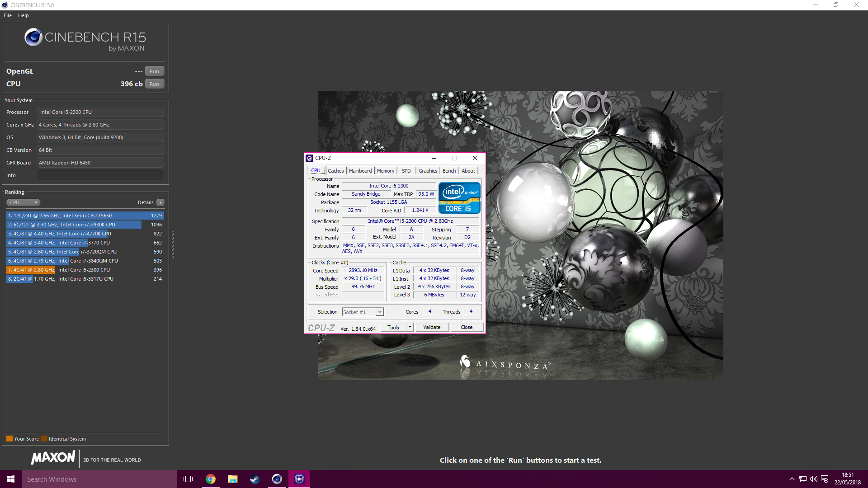The width and height of the screenshot is (868, 488).
Task: Select ranking row Intel Core i7-3720QM CPU
Action: click(x=85, y=252)
